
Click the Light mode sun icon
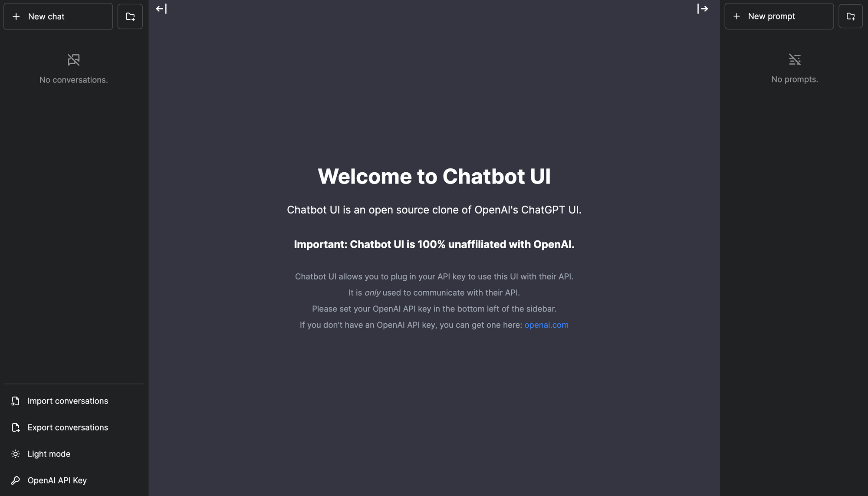(15, 453)
